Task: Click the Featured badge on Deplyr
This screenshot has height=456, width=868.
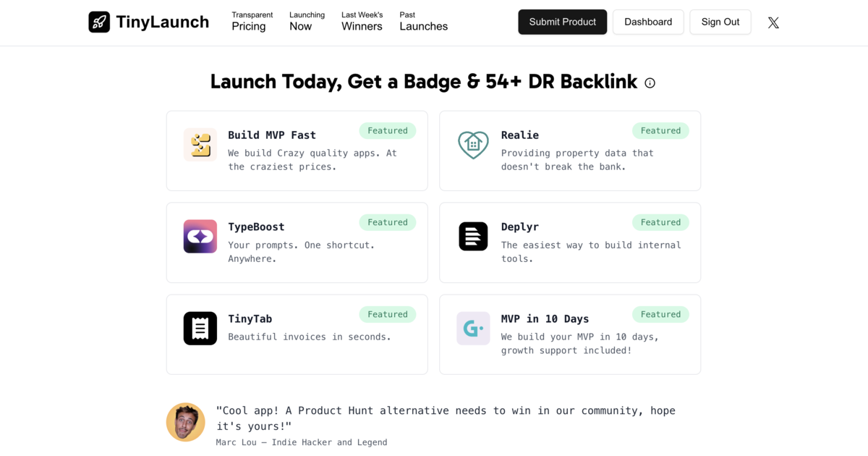Action: (660, 222)
